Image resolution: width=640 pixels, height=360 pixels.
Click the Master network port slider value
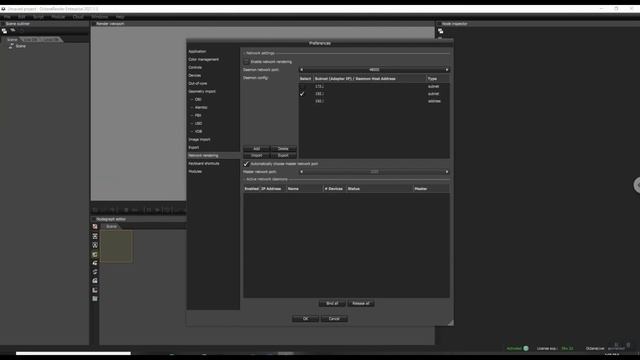point(374,172)
